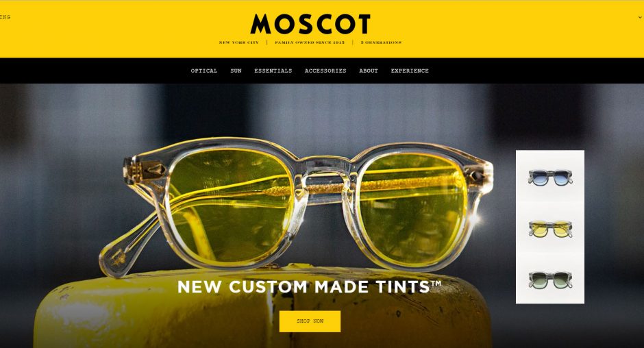The height and width of the screenshot is (348, 644).
Task: Click the truncated announcement text at top left
Action: coord(5,17)
